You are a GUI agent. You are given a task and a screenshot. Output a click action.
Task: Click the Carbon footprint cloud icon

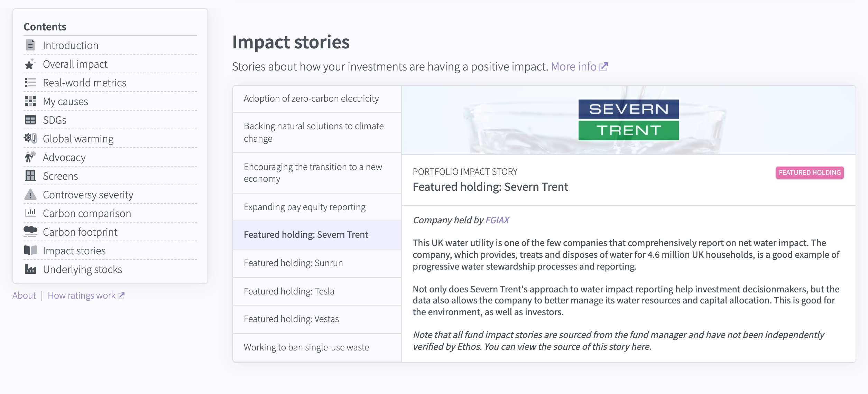coord(30,232)
